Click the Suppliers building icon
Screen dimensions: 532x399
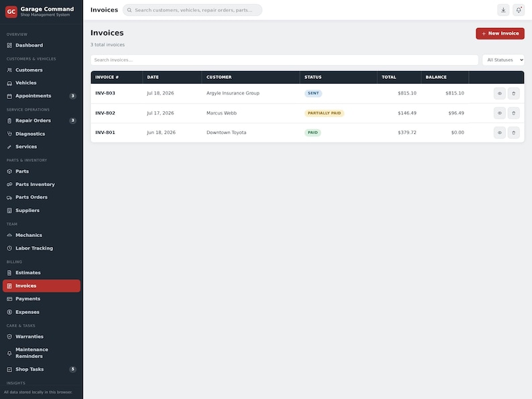pyautogui.click(x=9, y=210)
